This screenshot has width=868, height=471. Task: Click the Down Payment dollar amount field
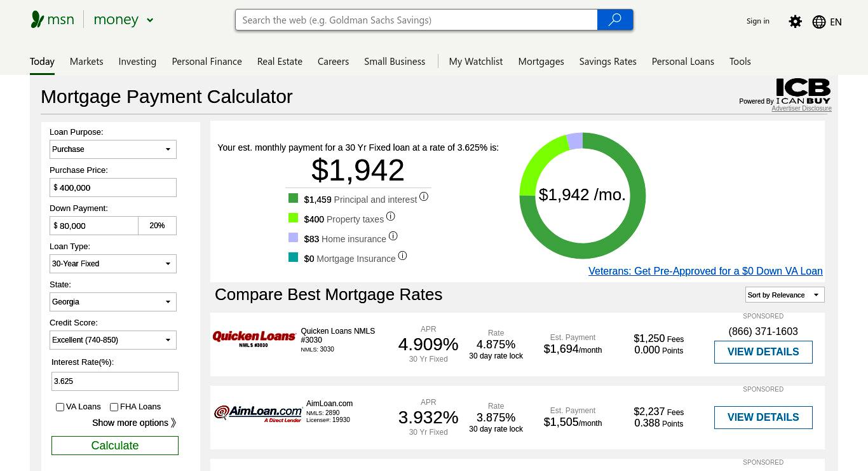[94, 226]
